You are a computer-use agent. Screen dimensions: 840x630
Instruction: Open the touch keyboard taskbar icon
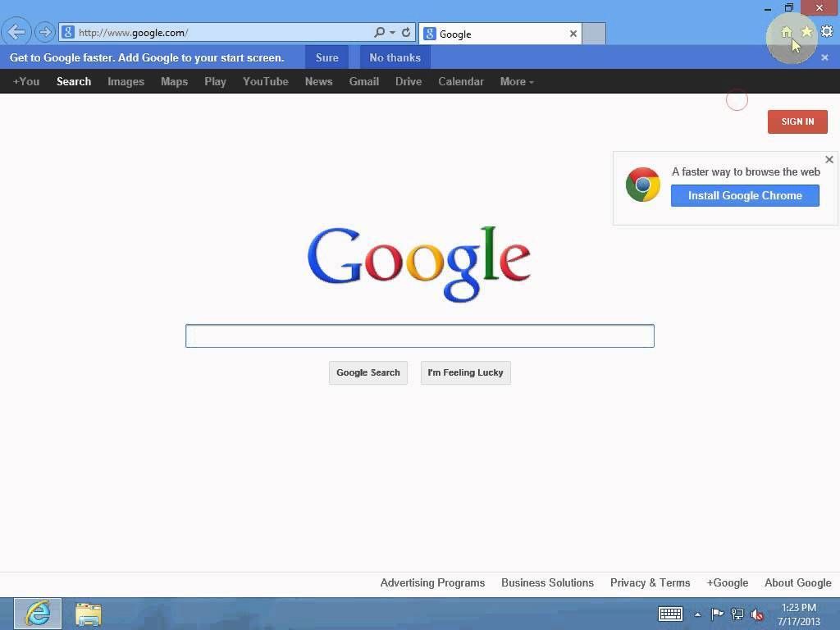point(670,614)
